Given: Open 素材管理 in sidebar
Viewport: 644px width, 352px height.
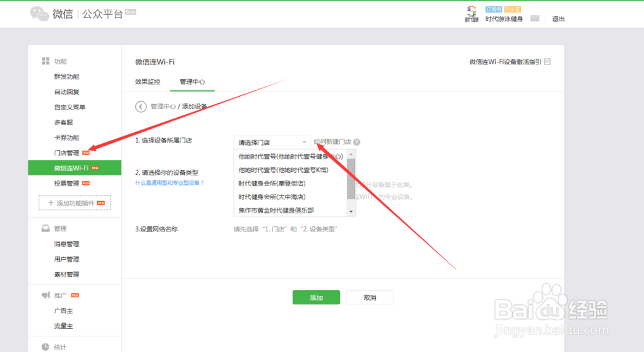Looking at the screenshot, I should (66, 275).
